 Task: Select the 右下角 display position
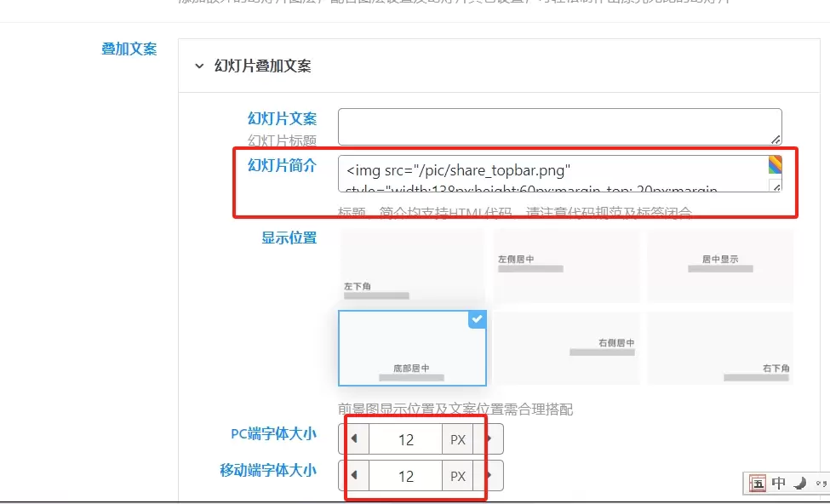click(719, 347)
